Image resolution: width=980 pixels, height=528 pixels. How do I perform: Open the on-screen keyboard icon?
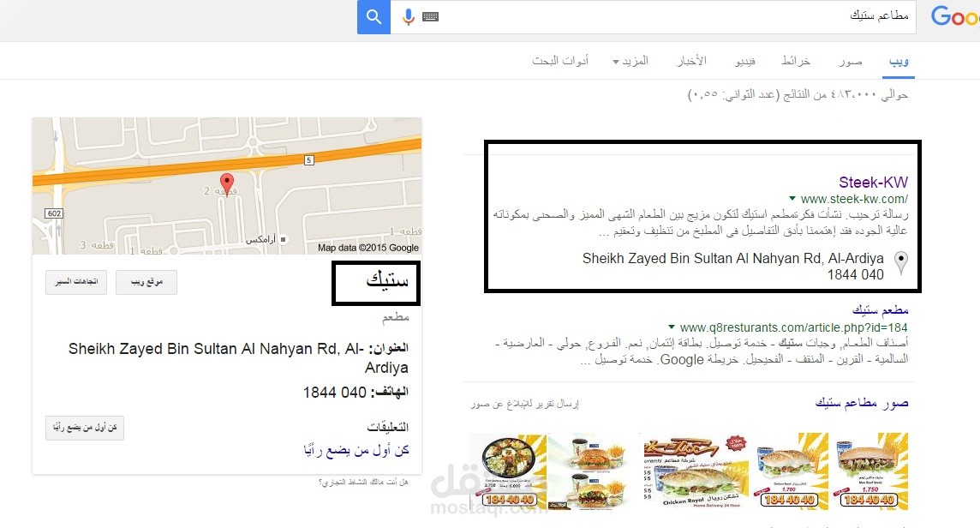pyautogui.click(x=430, y=17)
